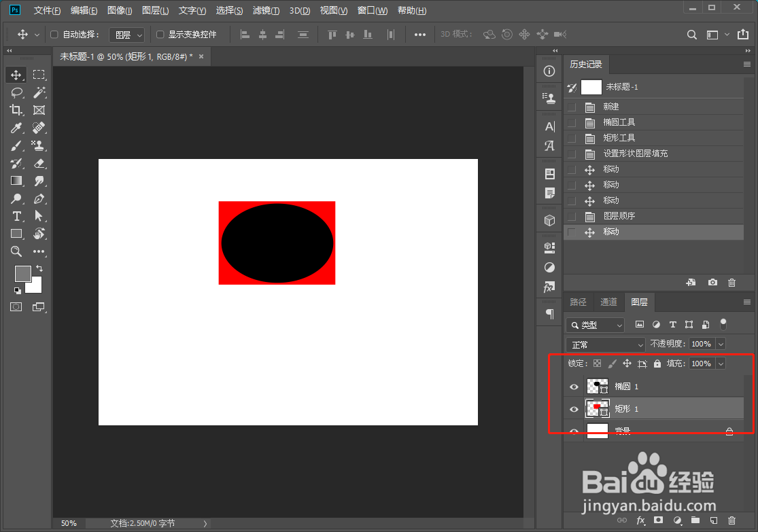The width and height of the screenshot is (758, 532).
Task: Select the Rectangle shape tool
Action: pos(16,234)
